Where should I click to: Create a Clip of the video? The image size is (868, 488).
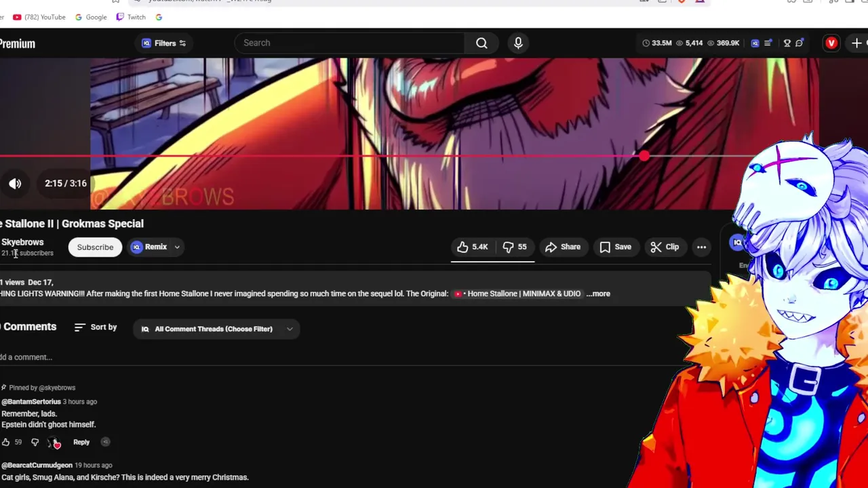[x=665, y=247]
